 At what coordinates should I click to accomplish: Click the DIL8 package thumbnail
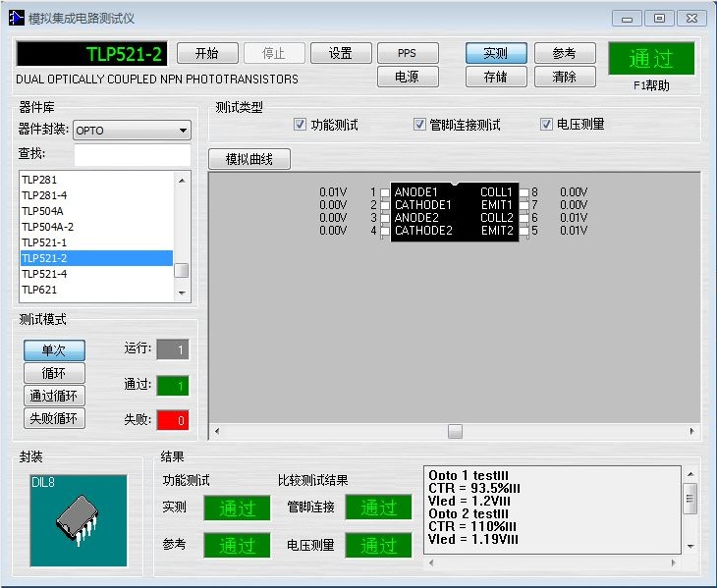click(79, 521)
